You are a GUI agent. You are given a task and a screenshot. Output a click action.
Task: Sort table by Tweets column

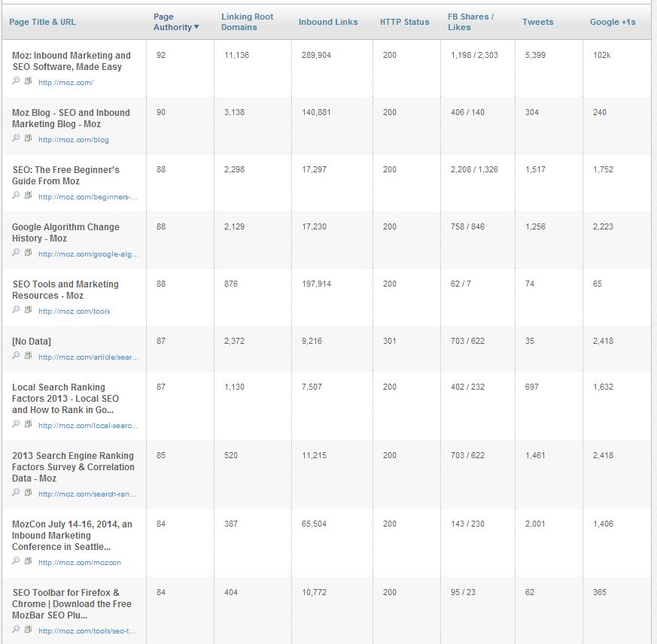tap(537, 22)
